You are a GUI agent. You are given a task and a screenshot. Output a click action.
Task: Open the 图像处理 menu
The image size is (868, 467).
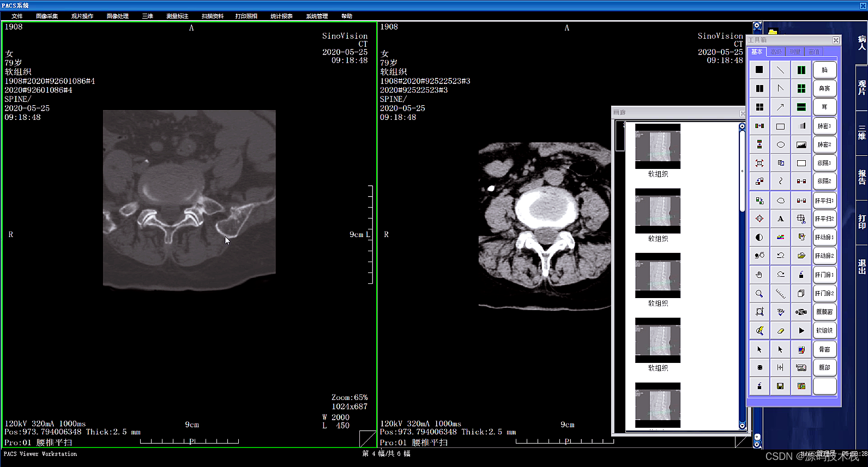coord(118,16)
